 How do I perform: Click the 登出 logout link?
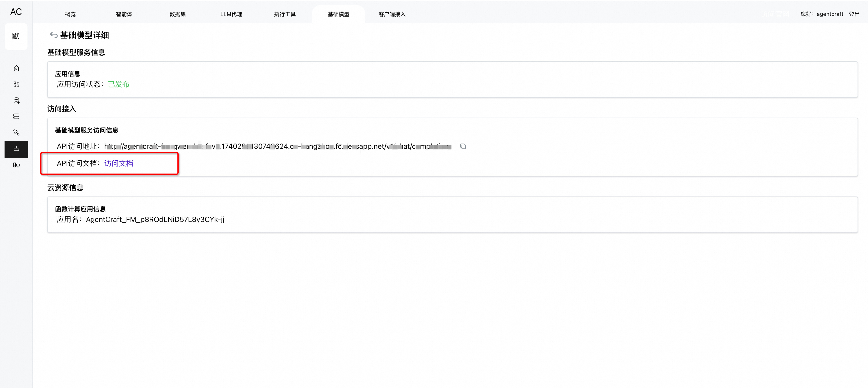pos(854,14)
